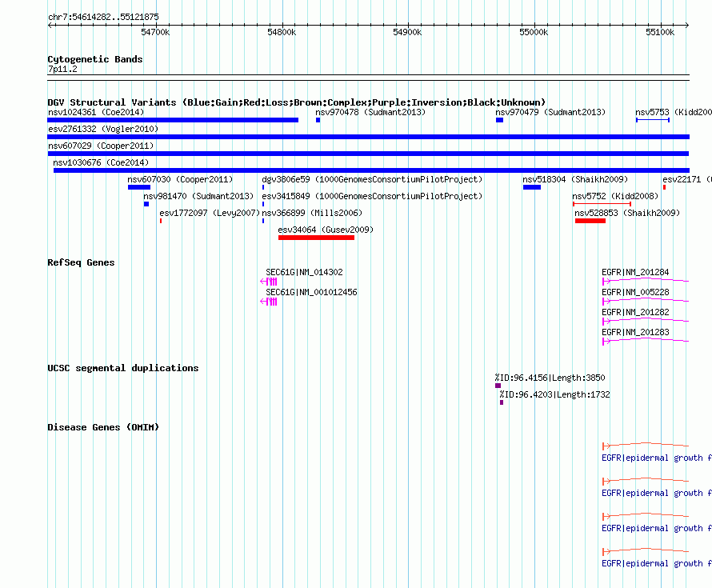Click the nsv5753 variant label

(x=674, y=112)
